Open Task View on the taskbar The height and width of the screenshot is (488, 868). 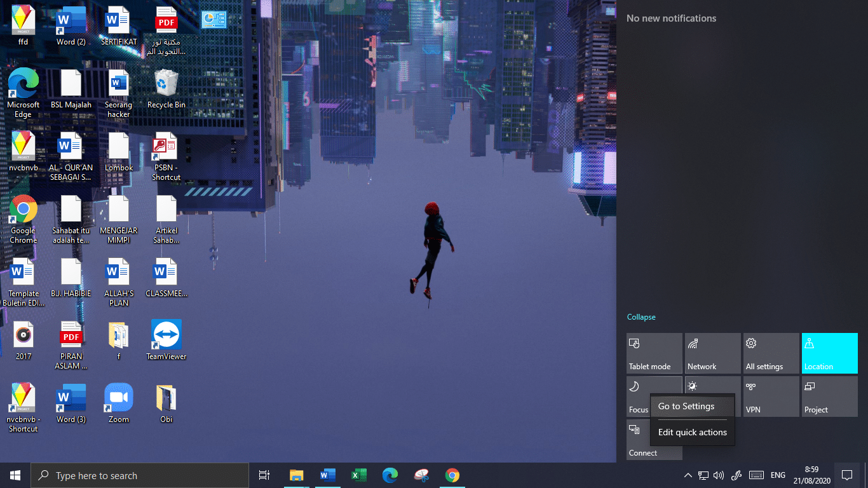coord(264,475)
